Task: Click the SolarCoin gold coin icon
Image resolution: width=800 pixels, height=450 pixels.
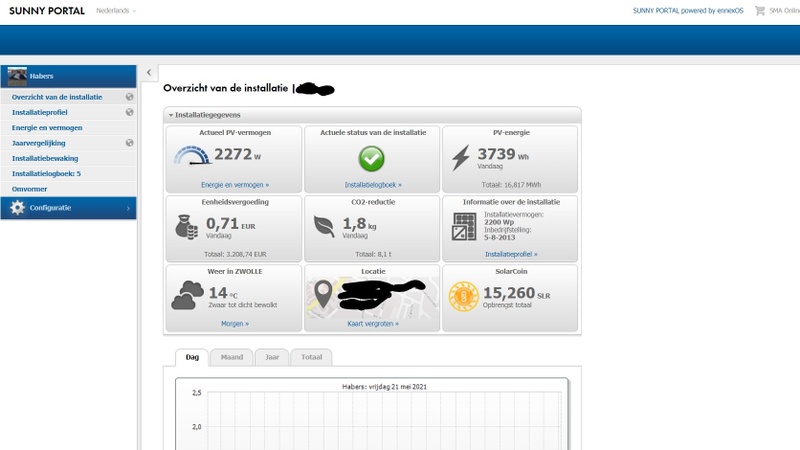Action: coord(463,296)
